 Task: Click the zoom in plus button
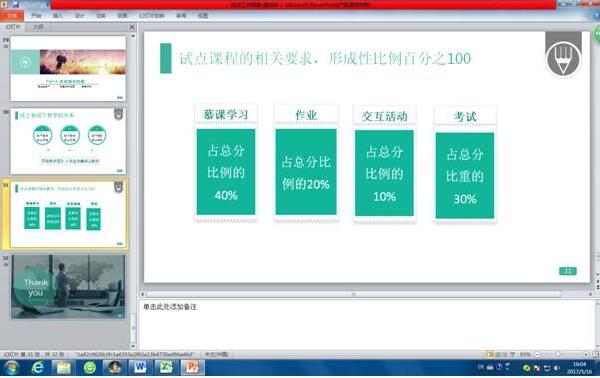[x=586, y=355]
